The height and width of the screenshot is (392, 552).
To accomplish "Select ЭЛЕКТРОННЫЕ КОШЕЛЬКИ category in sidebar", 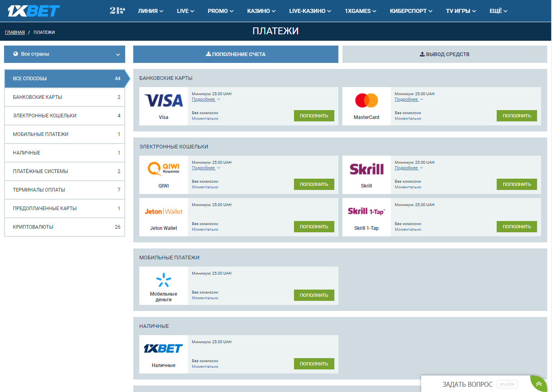I will click(65, 116).
